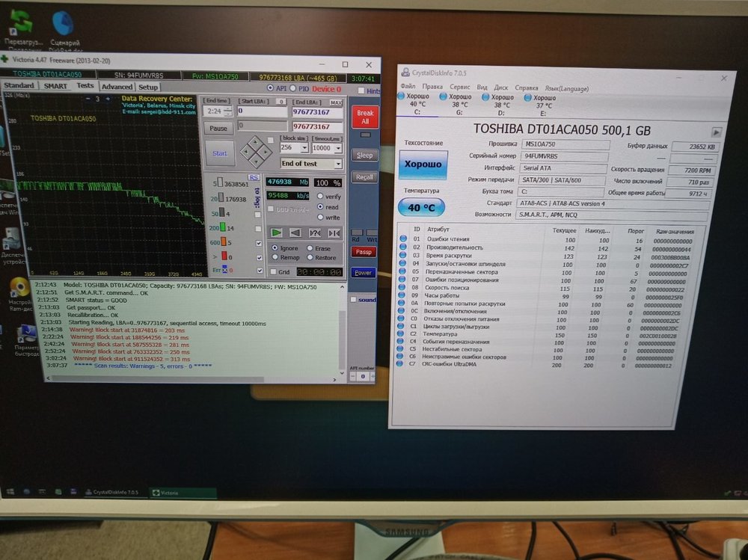Click the random scan mode icon
The image size is (748, 560).
(x=314, y=233)
